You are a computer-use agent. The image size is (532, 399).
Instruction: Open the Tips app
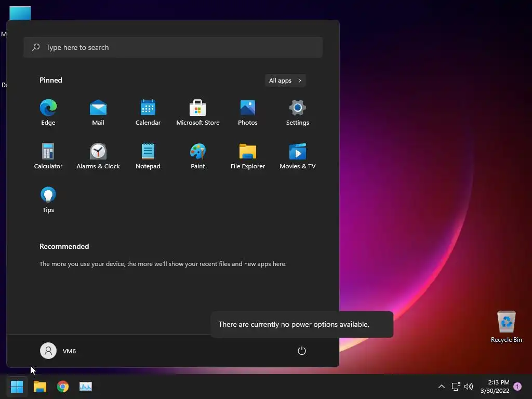48,200
